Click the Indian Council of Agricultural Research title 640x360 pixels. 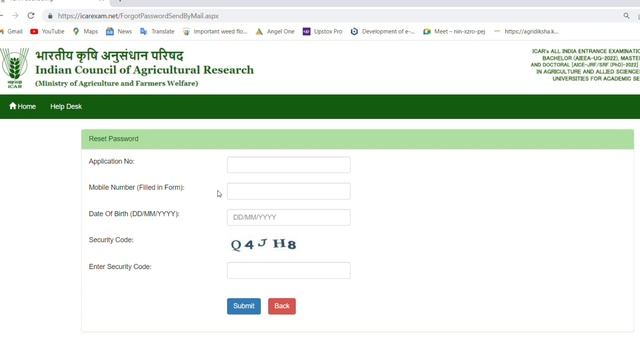pyautogui.click(x=144, y=70)
